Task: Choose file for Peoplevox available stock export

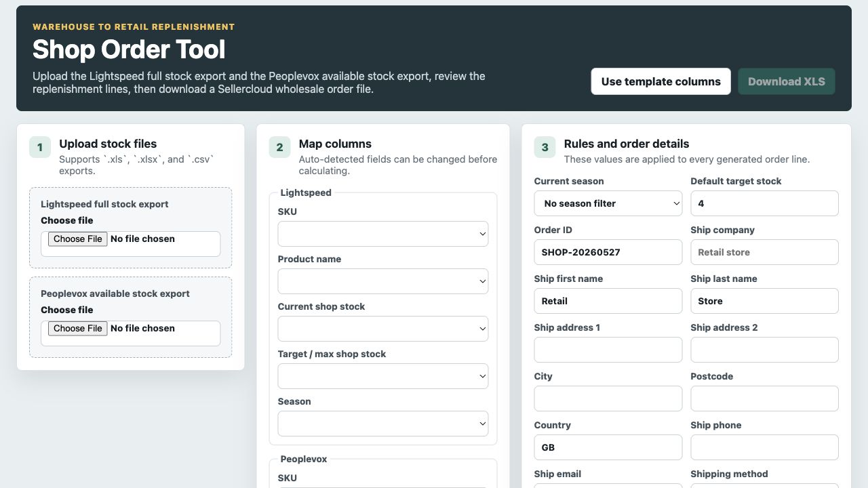Action: tap(78, 328)
